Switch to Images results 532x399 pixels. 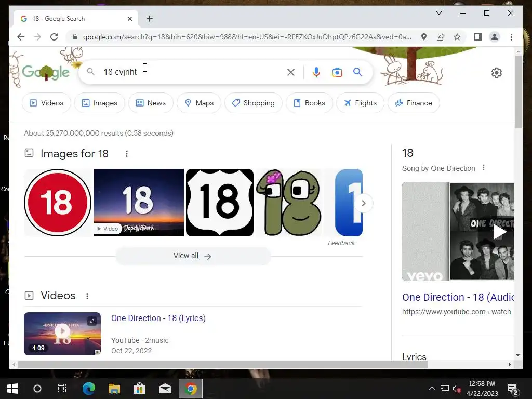pos(100,103)
